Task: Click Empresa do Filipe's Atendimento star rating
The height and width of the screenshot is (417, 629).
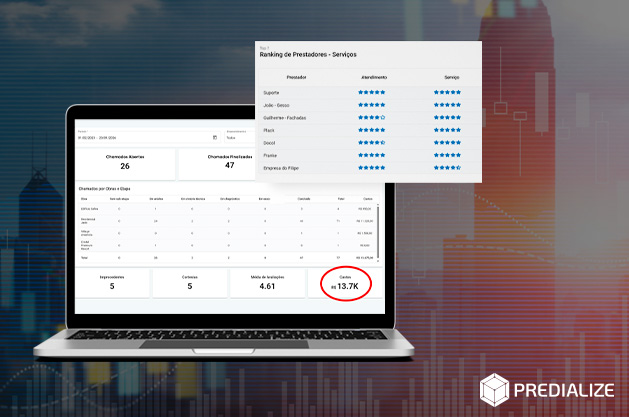Action: [371, 168]
